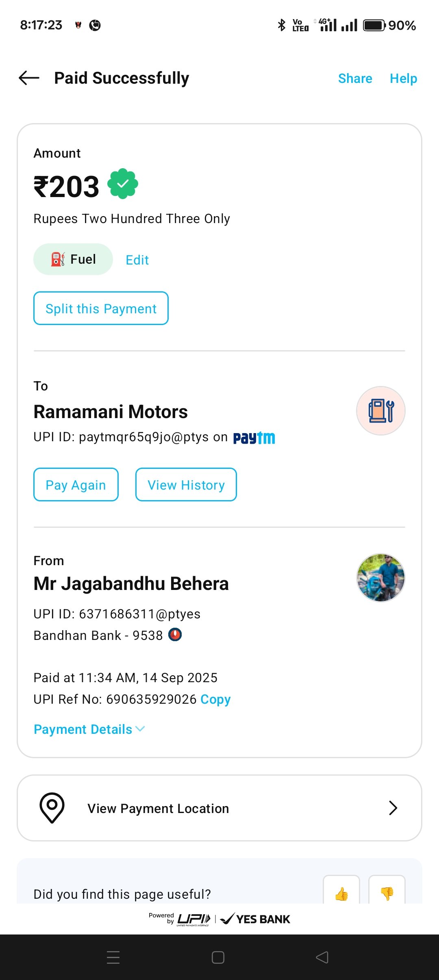Viewport: 439px width, 980px height.
Task: Select the Fuel category tag
Action: 73,259
